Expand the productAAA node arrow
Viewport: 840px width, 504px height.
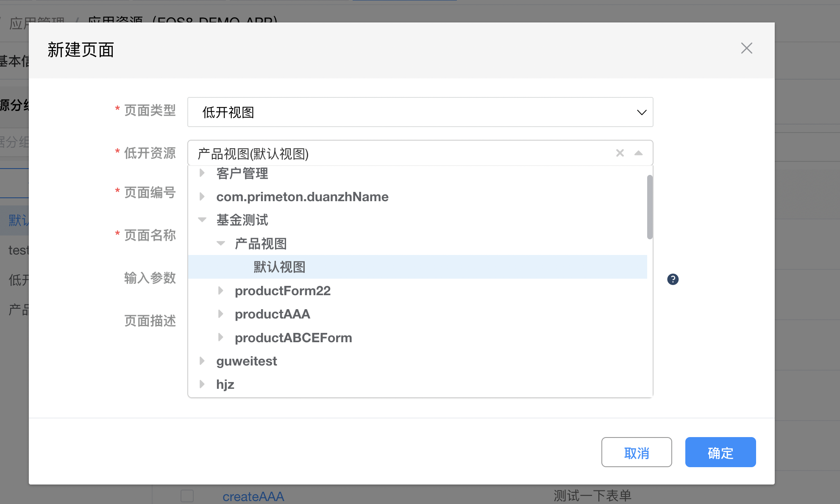point(221,314)
